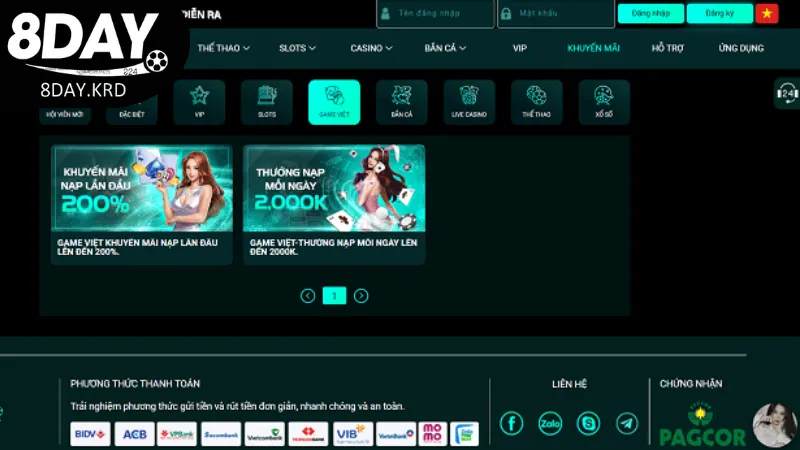Open the Live Casino category icon
This screenshot has width=800, height=450.
click(x=469, y=102)
